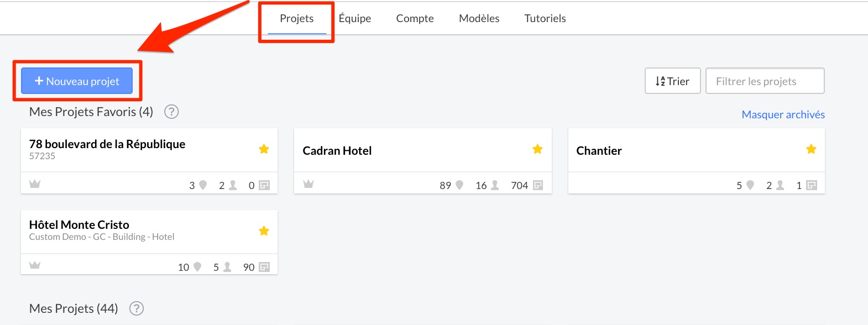The width and height of the screenshot is (868, 325).
Task: Focus the Filtrer les projets field
Action: point(765,81)
